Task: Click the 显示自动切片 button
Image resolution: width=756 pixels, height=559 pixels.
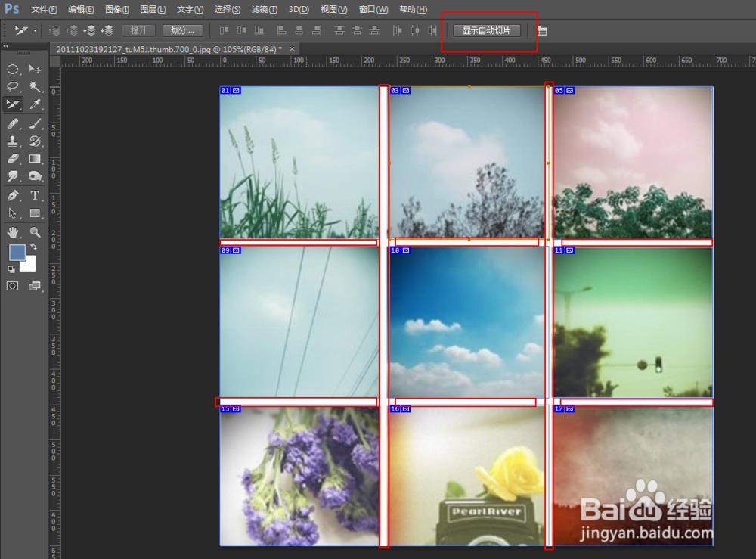Action: pyautogui.click(x=487, y=31)
